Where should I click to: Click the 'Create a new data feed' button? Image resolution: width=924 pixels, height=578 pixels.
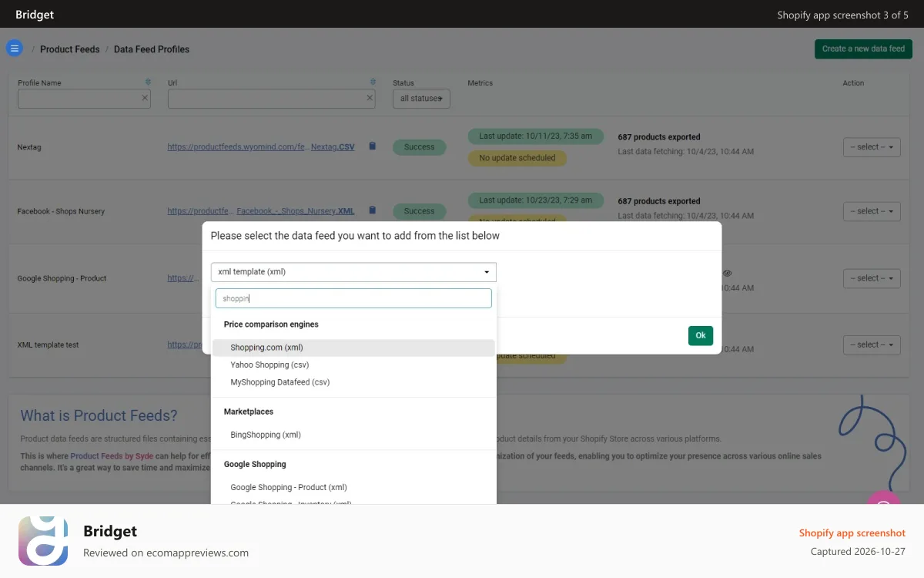click(x=863, y=49)
